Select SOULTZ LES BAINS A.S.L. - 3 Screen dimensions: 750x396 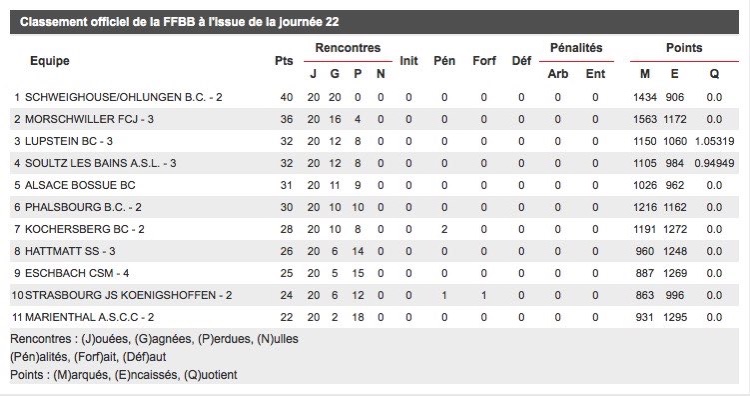point(100,163)
